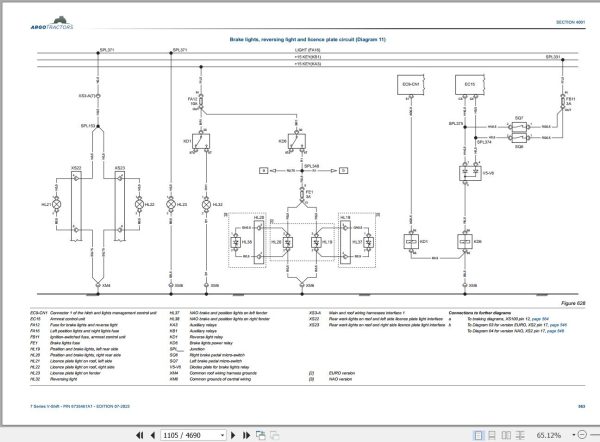
Task: Click the HL32 reversing lamp symbol
Action: coord(206,204)
